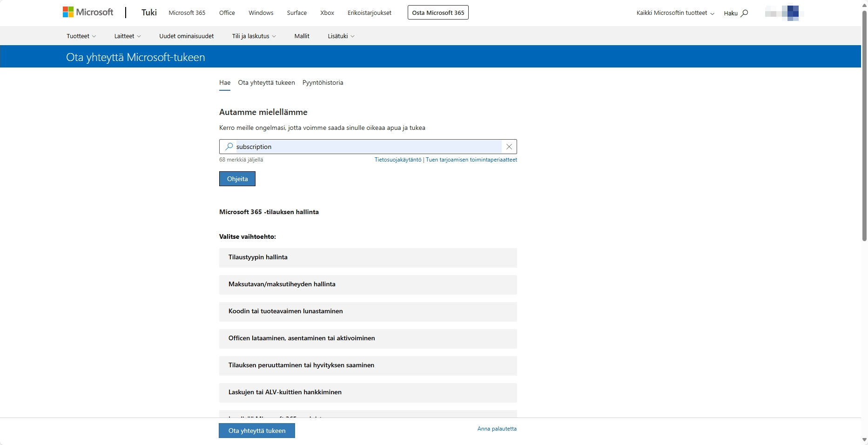Image resolution: width=868 pixels, height=445 pixels.
Task: Click the page vertical scrollbar thumb
Action: pos(864,125)
